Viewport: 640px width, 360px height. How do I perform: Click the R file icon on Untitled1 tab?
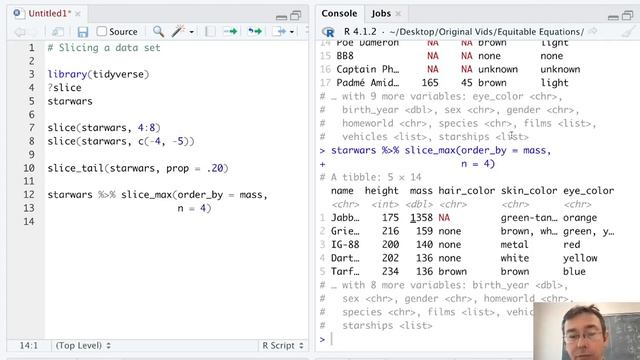click(18, 13)
